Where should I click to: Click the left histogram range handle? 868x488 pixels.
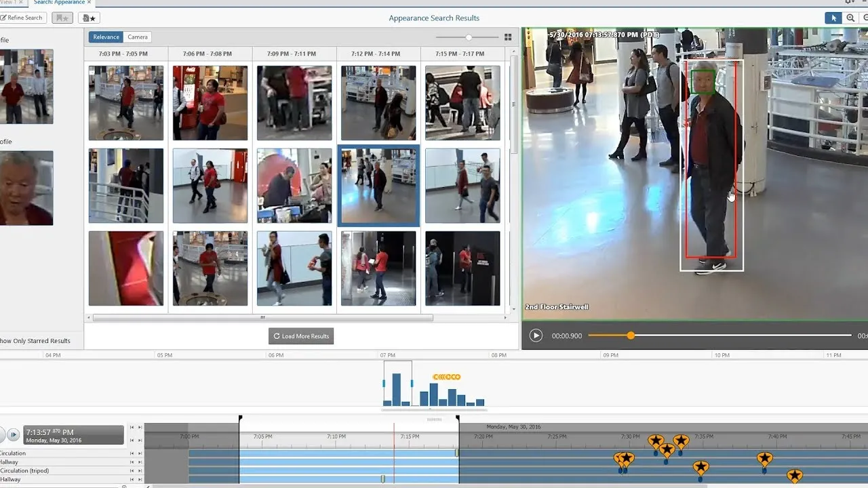pyautogui.click(x=384, y=384)
